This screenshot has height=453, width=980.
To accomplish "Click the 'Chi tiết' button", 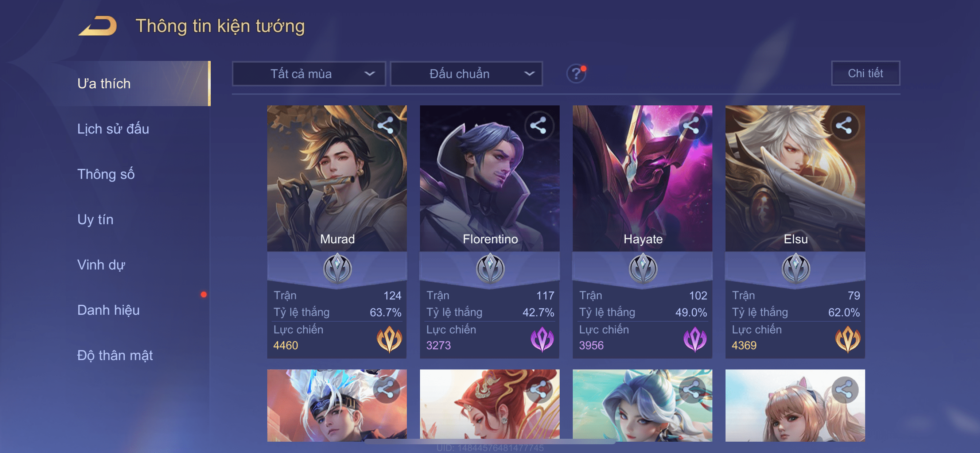I will (x=865, y=73).
